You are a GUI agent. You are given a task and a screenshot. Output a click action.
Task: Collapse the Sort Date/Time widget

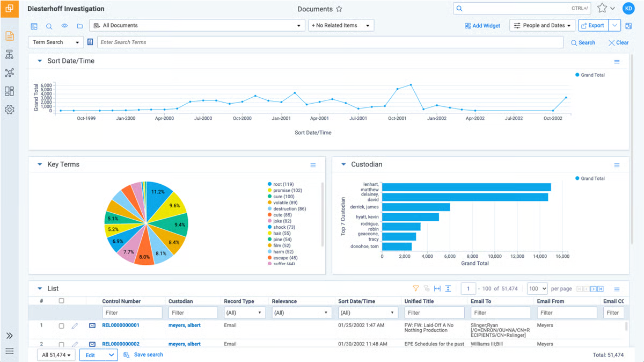[40, 61]
